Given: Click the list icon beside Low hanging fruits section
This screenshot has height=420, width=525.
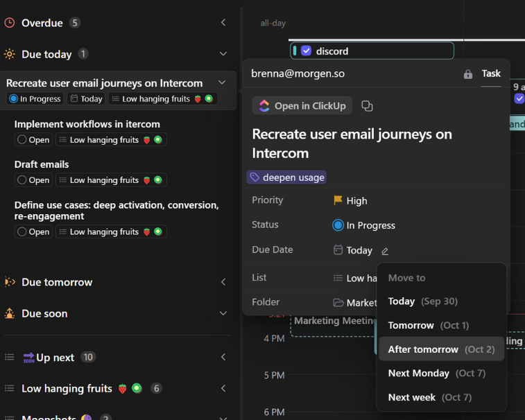Looking at the screenshot, I should [x=10, y=388].
